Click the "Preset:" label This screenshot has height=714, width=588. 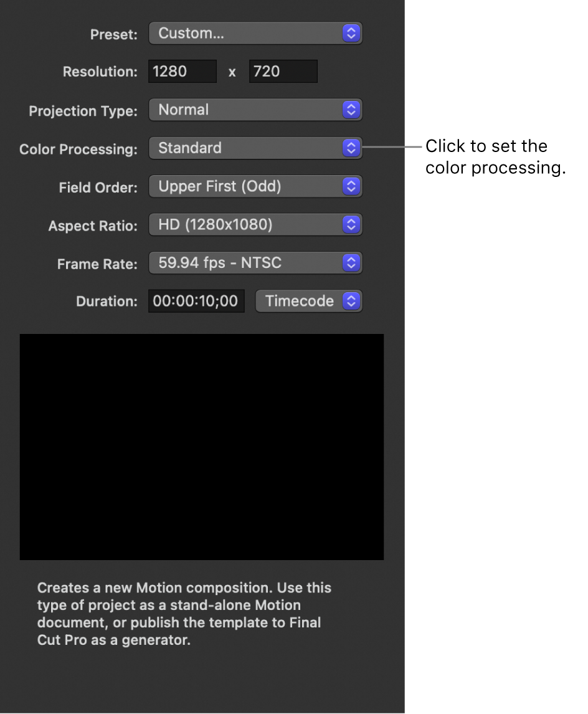114,35
